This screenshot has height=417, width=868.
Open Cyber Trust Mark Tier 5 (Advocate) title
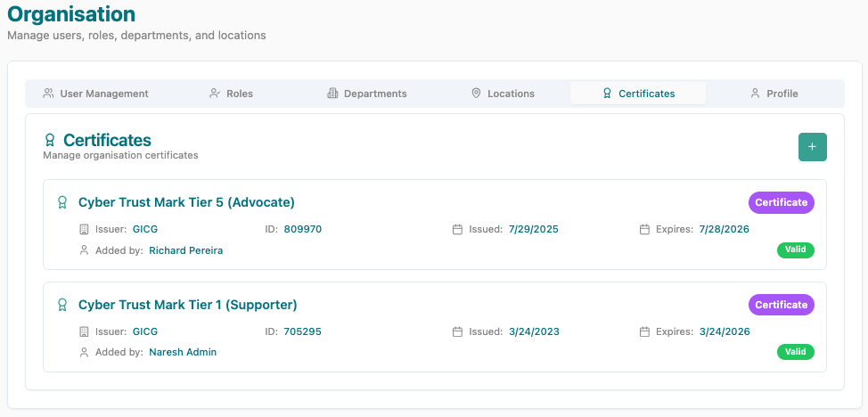186,202
